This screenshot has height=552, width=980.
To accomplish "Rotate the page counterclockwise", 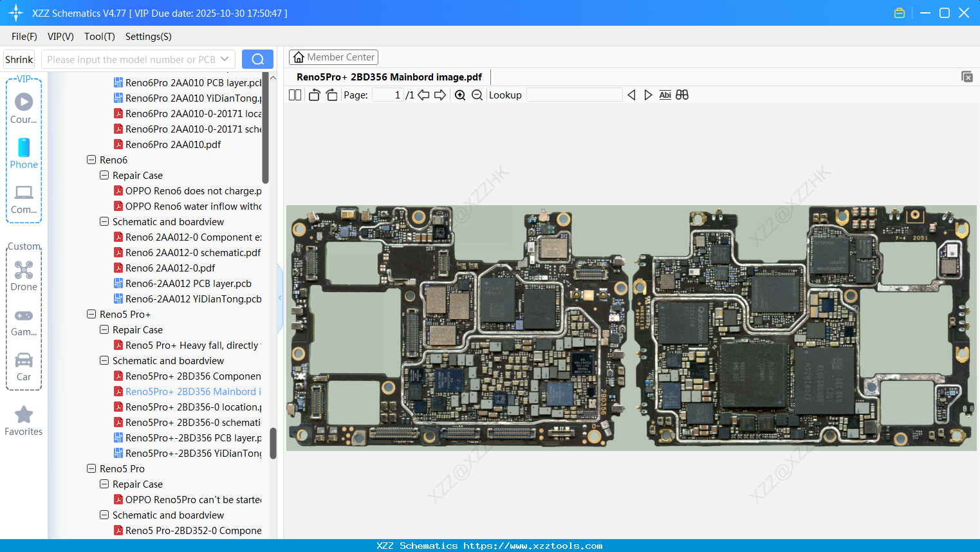I will (x=314, y=95).
